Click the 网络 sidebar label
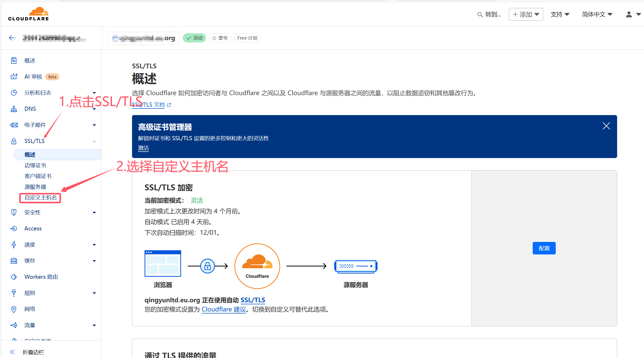This screenshot has height=358, width=644. point(30,309)
